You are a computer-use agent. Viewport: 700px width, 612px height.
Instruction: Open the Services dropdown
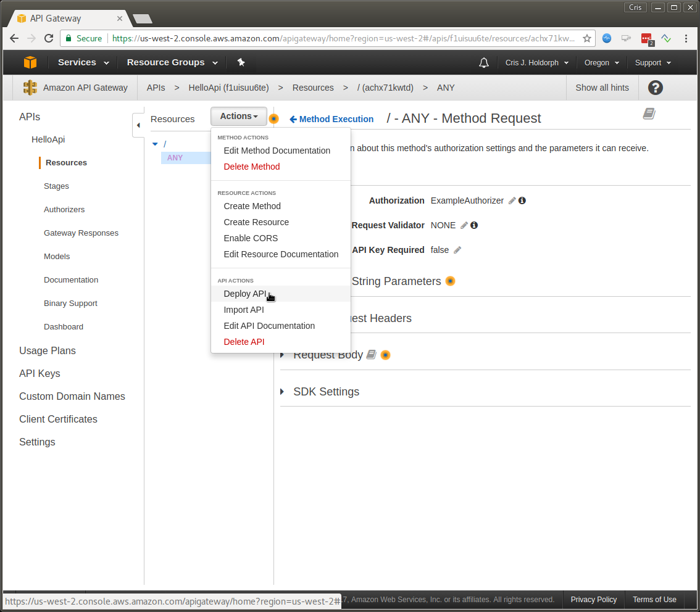click(x=83, y=62)
